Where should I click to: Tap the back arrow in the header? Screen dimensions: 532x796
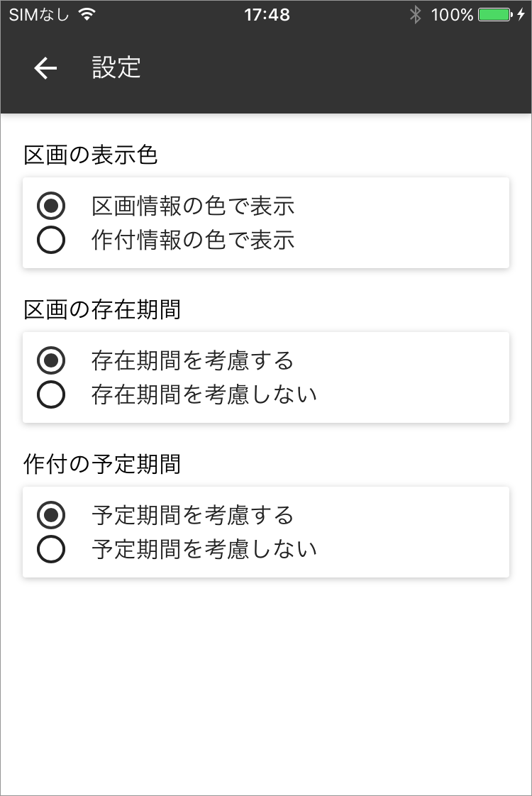tap(45, 68)
